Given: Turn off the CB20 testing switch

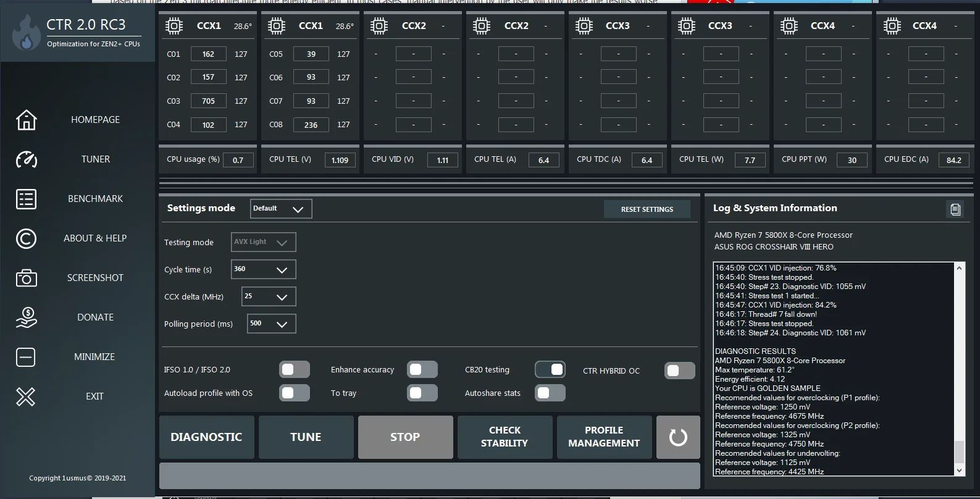Looking at the screenshot, I should pyautogui.click(x=550, y=370).
